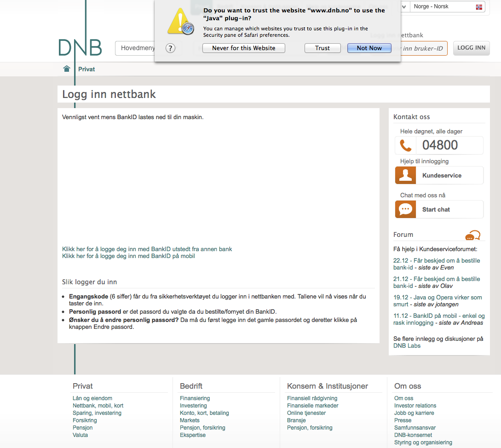Click the Start chat speech bubble icon

click(x=405, y=209)
